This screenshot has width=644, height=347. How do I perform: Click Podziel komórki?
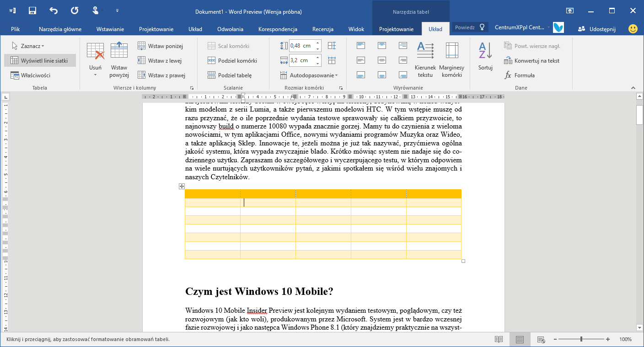point(232,61)
